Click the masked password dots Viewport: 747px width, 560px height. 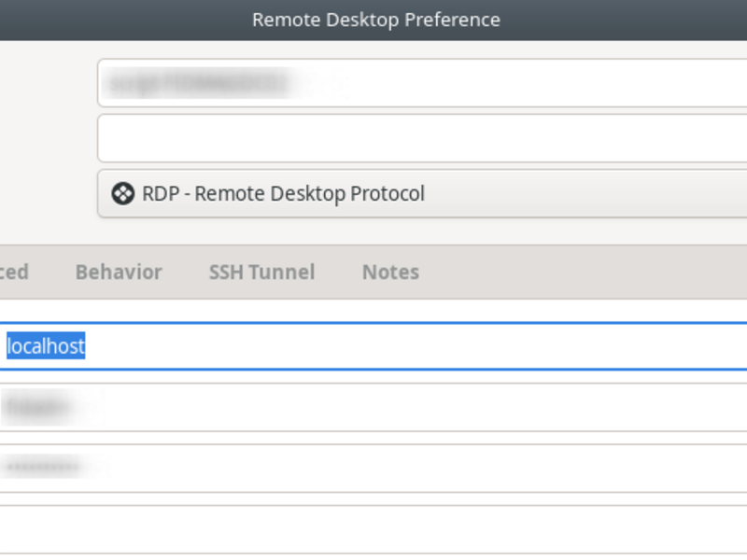43,468
